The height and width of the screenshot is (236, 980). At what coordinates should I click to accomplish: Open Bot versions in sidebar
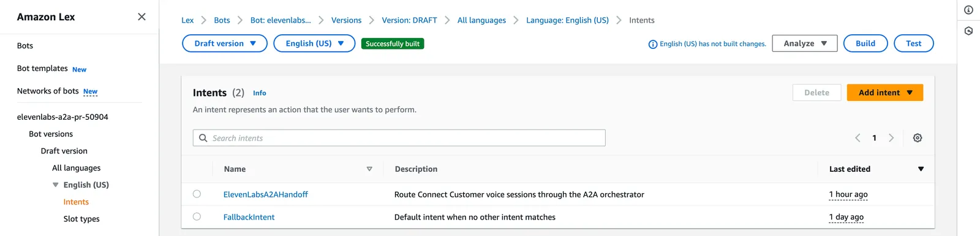point(51,134)
